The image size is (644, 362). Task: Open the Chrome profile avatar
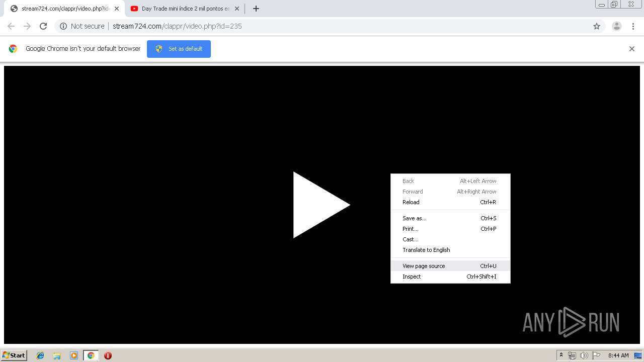click(617, 26)
